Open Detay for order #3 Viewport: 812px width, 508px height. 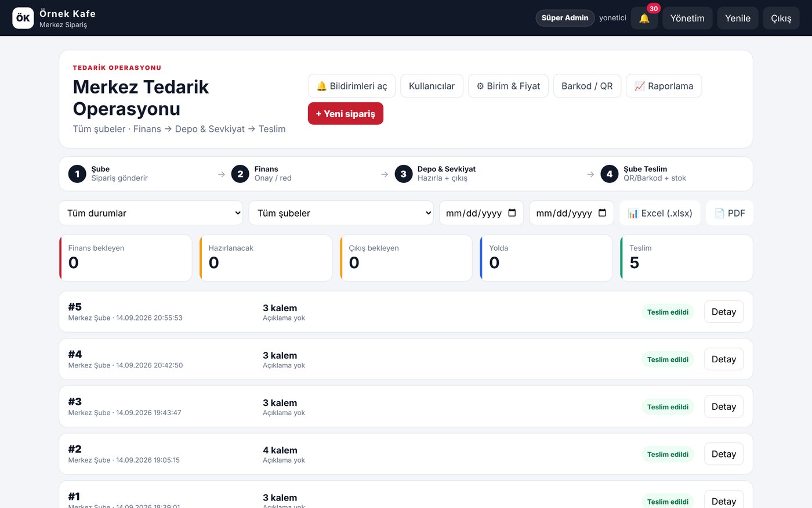pyautogui.click(x=724, y=406)
